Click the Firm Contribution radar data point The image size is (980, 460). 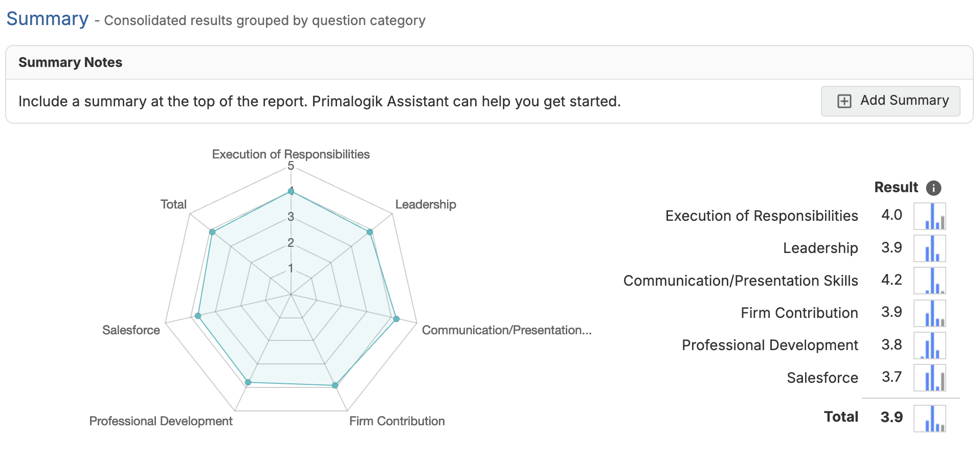tap(335, 385)
